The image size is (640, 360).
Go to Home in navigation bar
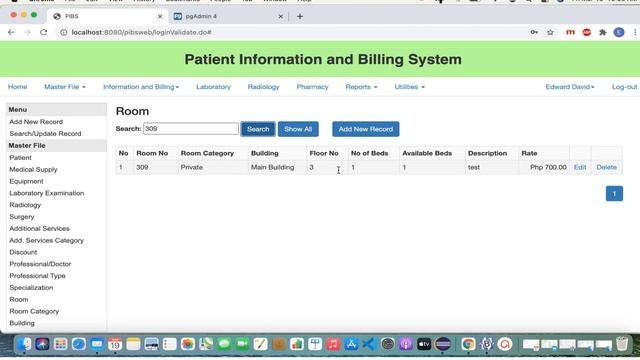click(18, 87)
